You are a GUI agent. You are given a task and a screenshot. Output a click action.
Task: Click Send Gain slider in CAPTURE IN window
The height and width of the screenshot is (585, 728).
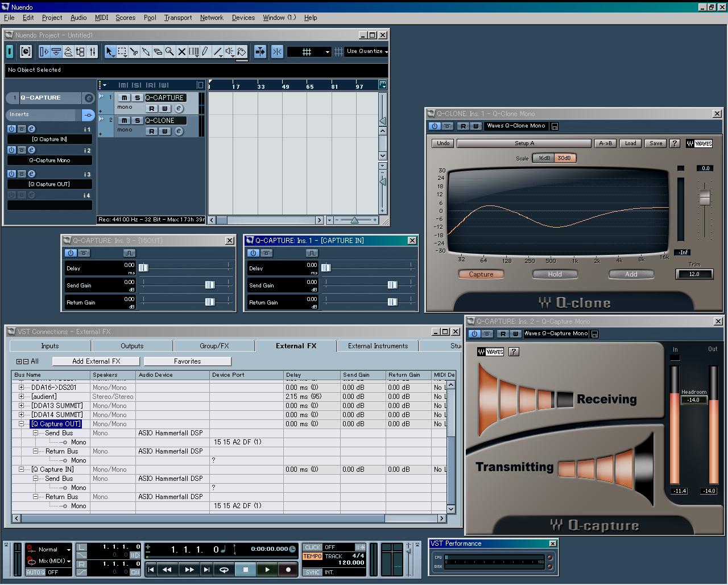click(x=392, y=285)
